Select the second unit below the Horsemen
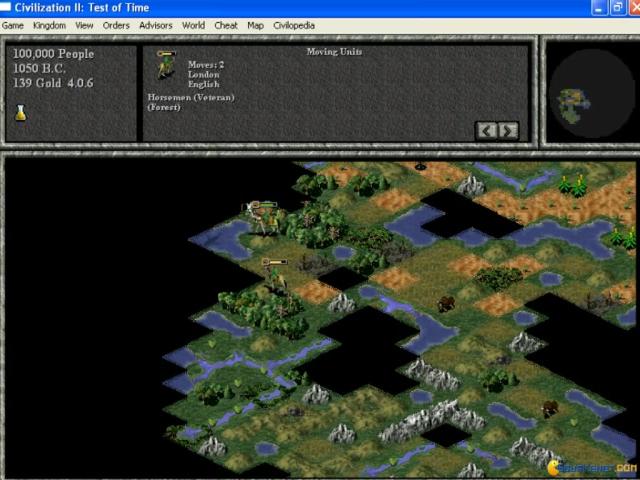 point(276,275)
